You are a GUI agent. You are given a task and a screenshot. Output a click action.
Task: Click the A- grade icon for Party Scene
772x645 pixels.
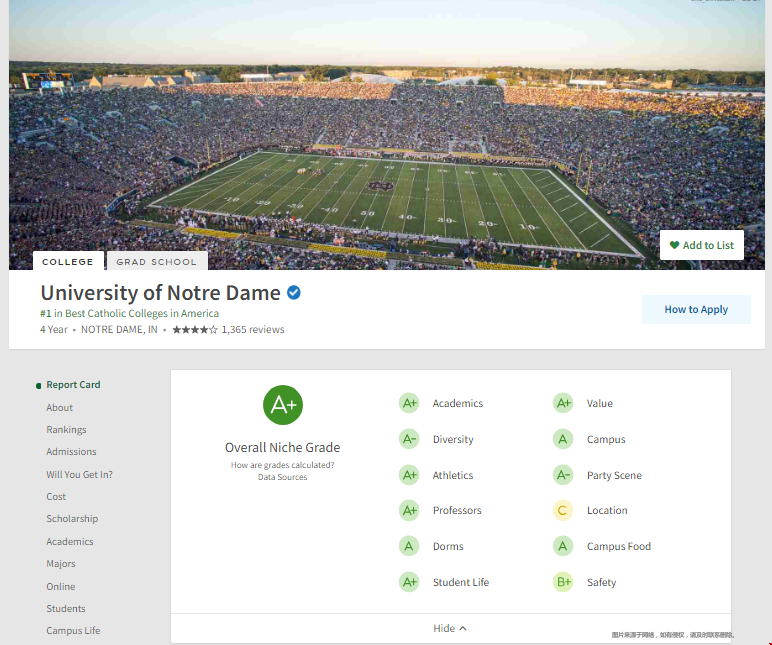click(563, 475)
